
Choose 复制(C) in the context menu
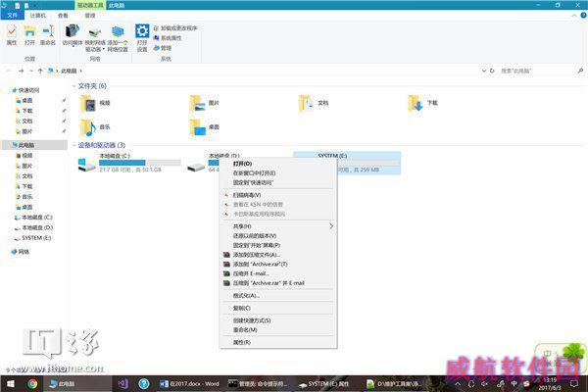(278, 308)
